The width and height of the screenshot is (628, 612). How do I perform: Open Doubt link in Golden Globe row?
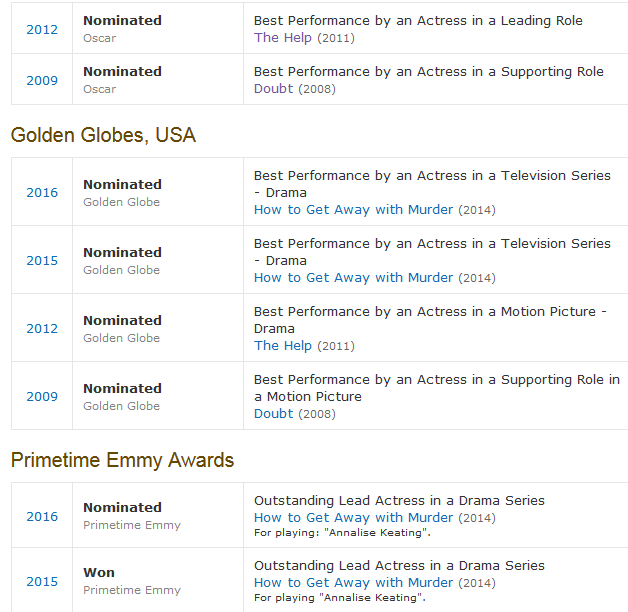[x=273, y=414]
